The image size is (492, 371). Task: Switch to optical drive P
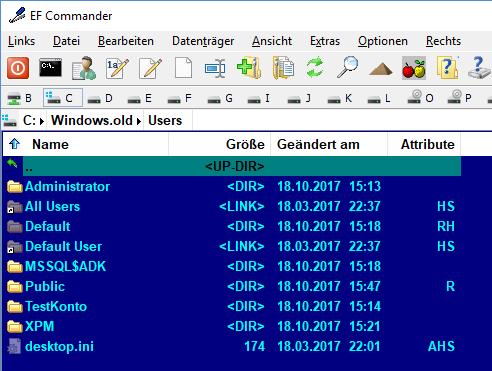tap(459, 97)
